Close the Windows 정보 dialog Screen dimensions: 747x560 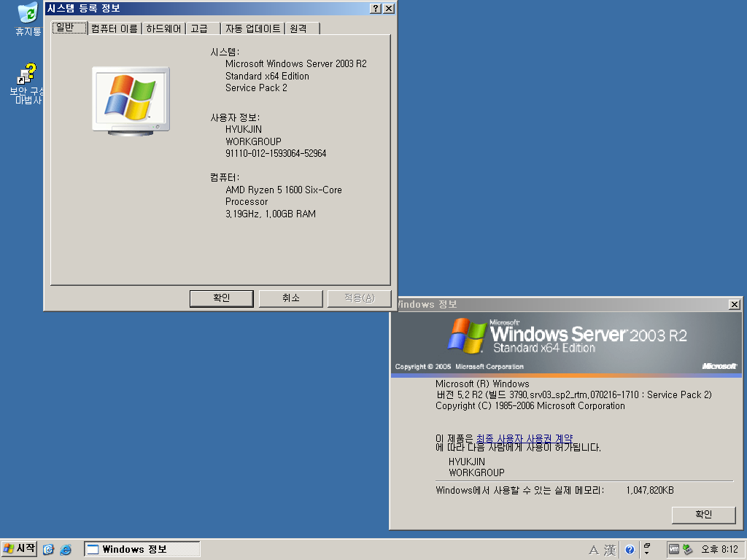[734, 304]
